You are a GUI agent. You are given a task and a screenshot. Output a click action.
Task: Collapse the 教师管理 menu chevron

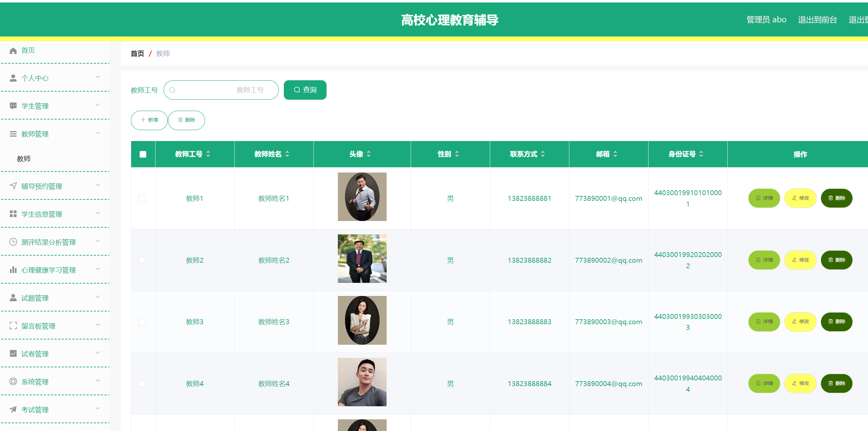pos(98,133)
